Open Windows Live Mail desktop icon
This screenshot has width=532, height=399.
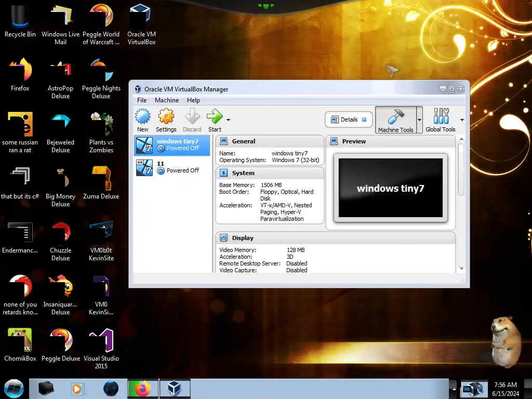click(60, 24)
